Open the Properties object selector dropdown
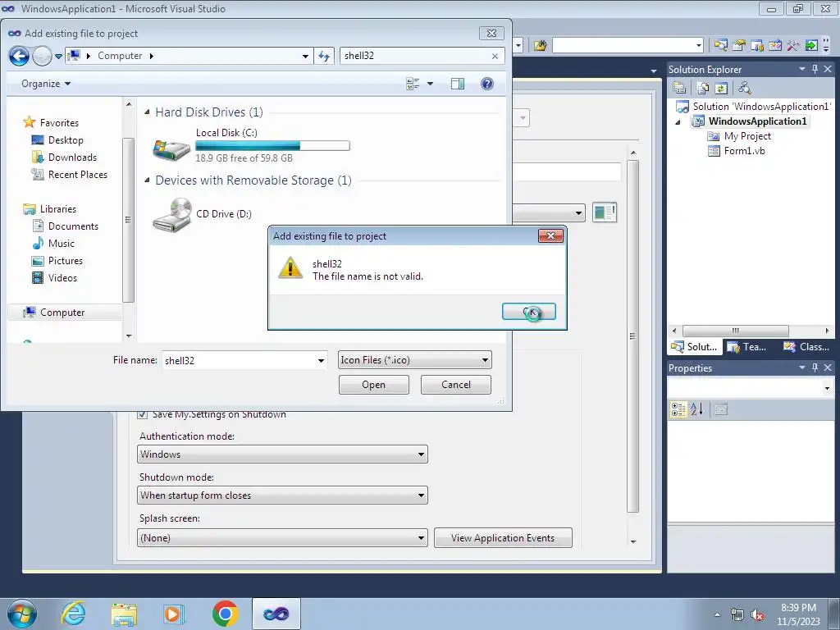The width and height of the screenshot is (840, 630). tap(827, 388)
